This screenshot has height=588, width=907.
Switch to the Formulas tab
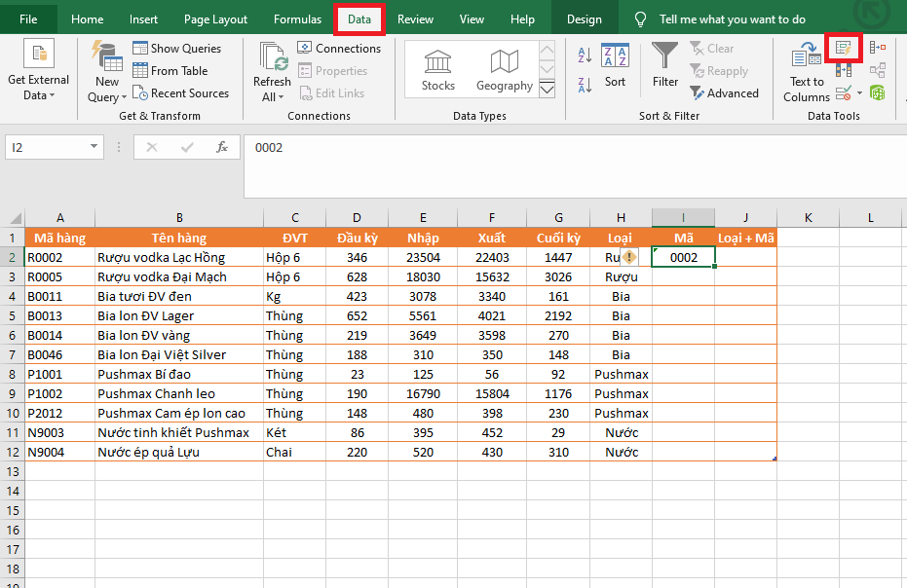click(297, 19)
